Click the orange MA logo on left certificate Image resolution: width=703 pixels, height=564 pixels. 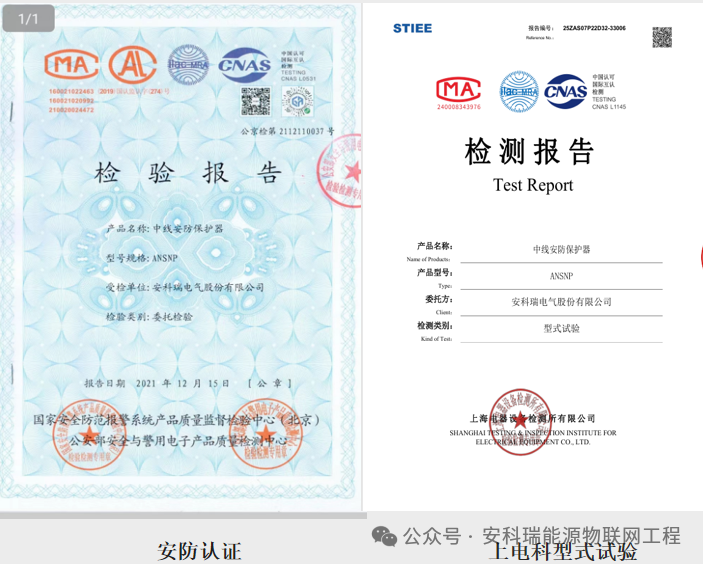coord(71,66)
